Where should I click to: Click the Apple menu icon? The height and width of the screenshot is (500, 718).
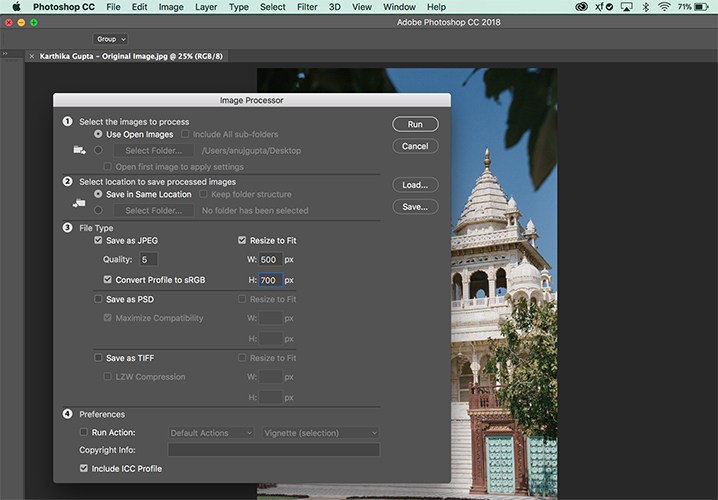(16, 7)
